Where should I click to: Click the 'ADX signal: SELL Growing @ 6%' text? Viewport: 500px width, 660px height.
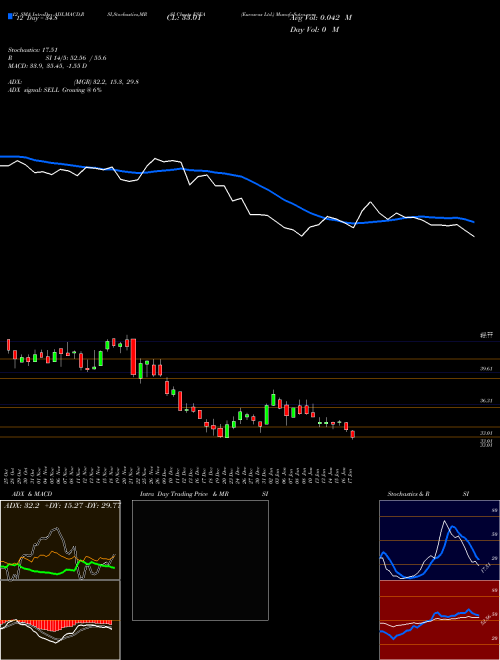tap(55, 90)
